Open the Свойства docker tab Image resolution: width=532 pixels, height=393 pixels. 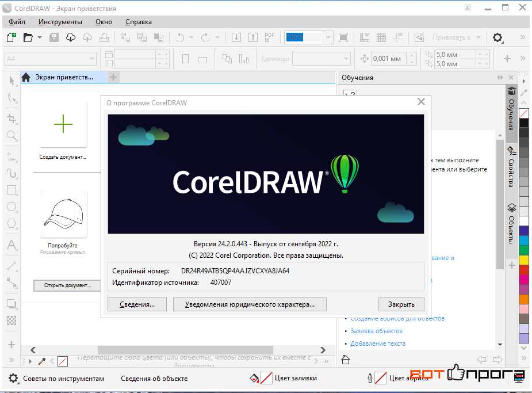(511, 167)
